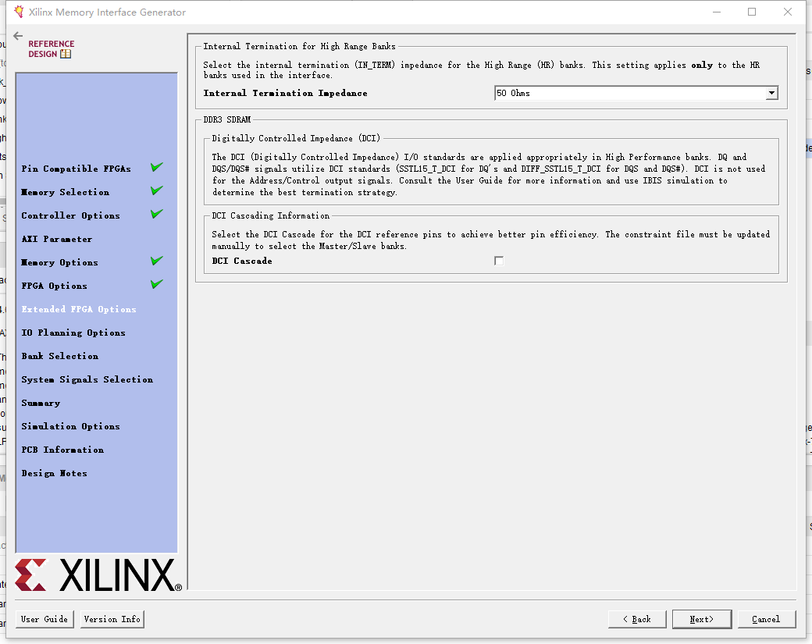
Task: Click the DCI Cascading Information group title
Action: (270, 215)
